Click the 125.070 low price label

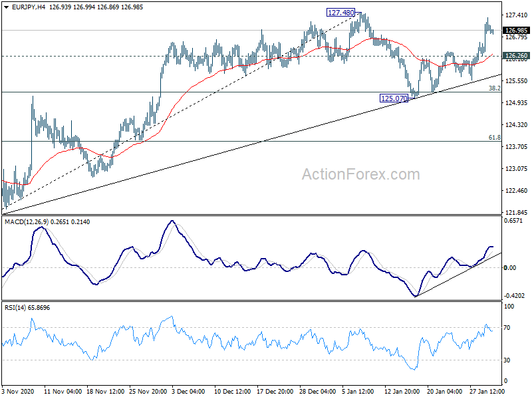point(394,98)
